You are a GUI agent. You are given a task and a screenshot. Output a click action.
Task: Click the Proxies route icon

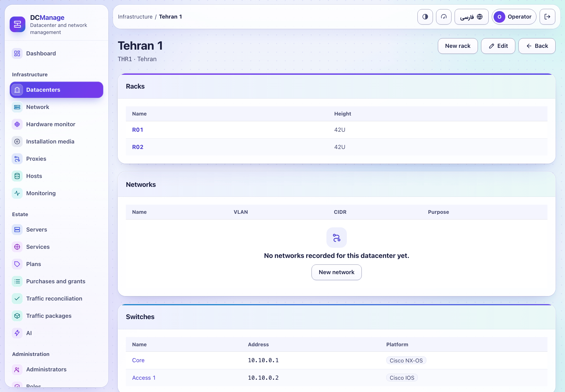(17, 159)
